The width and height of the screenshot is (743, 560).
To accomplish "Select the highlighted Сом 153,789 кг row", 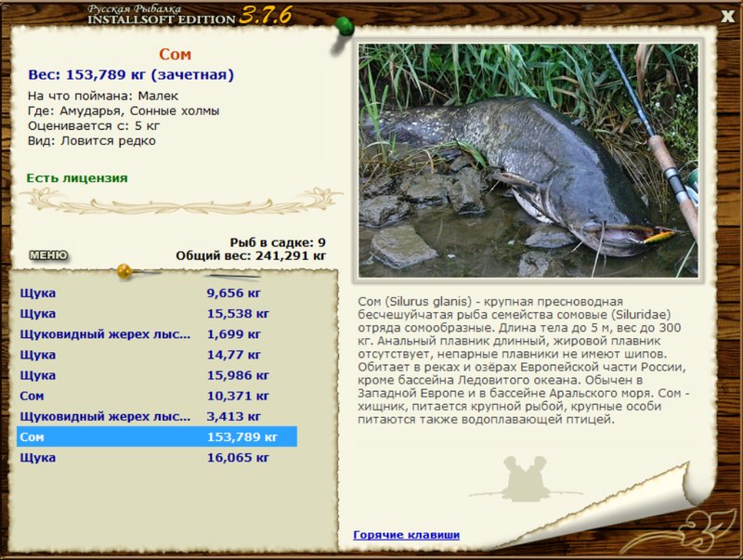I will point(157,436).
